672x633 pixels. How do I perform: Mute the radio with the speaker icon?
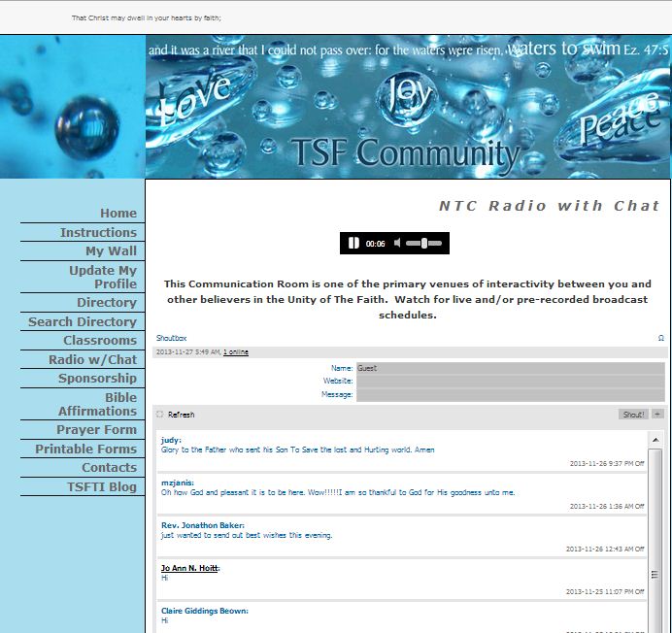click(x=397, y=244)
